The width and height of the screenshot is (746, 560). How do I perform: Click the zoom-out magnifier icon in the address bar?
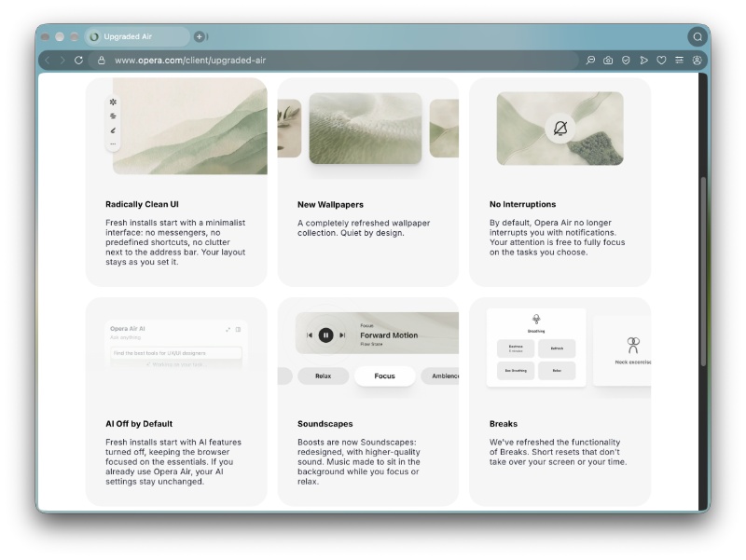point(590,61)
